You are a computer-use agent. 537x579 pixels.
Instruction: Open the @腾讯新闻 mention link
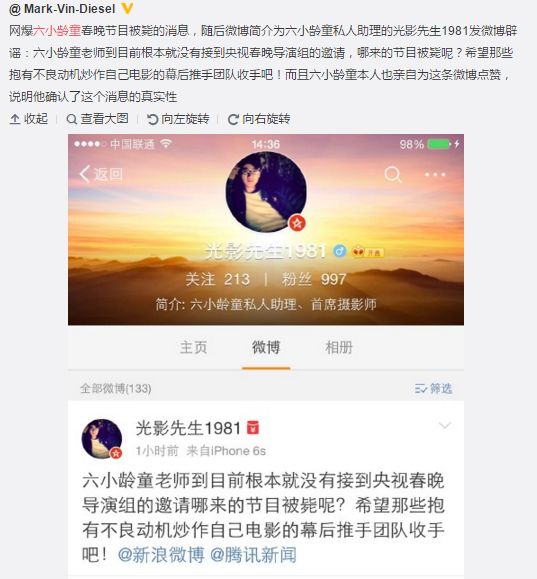point(253,555)
